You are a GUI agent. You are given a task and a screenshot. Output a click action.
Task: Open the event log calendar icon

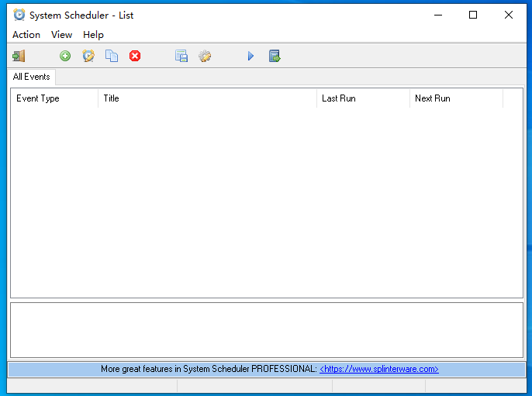(x=181, y=56)
